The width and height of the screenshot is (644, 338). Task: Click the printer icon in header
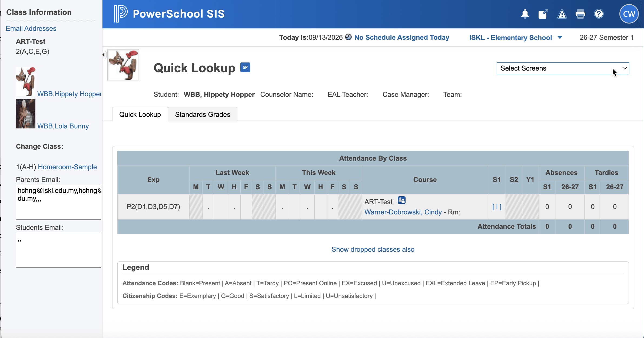[580, 14]
